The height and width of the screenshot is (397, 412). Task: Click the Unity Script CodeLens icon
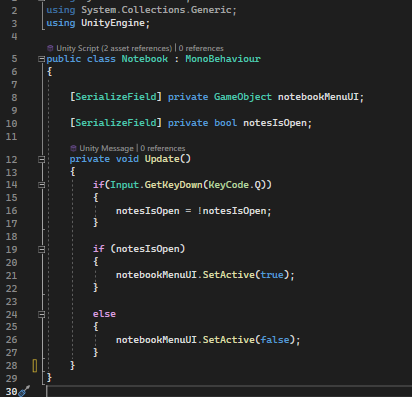[50, 48]
